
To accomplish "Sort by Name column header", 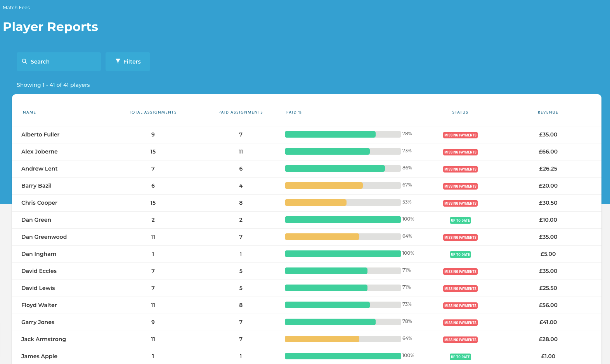I will pos(29,112).
